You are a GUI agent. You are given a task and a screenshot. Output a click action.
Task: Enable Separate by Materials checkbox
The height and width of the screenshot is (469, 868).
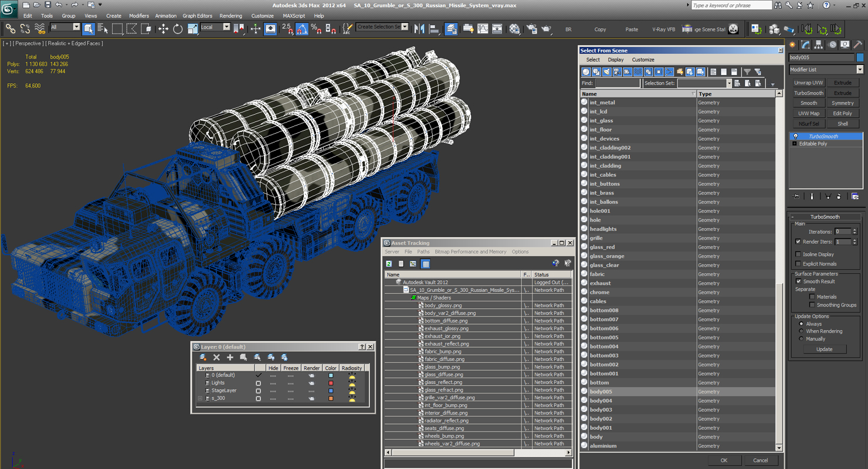click(x=812, y=297)
